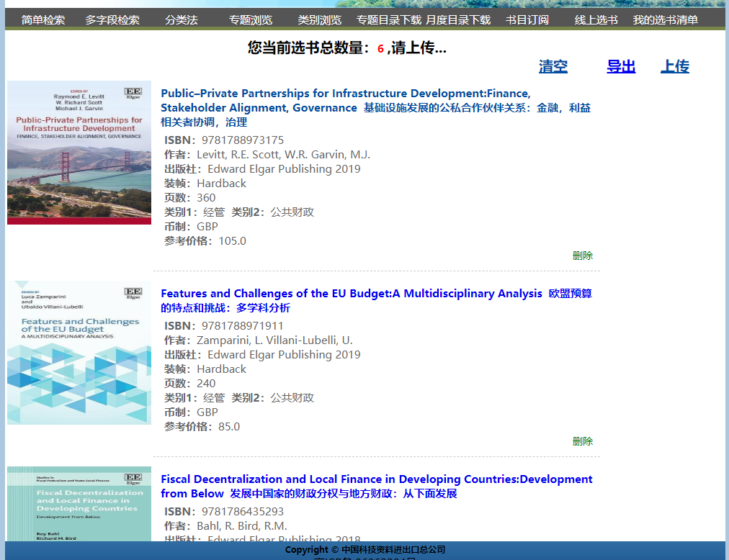This screenshot has width=729, height=560.
Task: Open 类别浏览 navigation item
Action: click(320, 20)
